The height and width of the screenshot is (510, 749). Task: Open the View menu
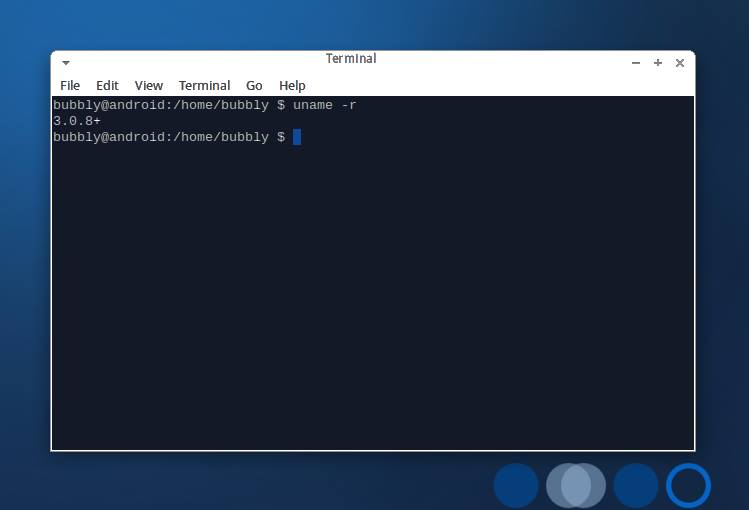pyautogui.click(x=149, y=85)
